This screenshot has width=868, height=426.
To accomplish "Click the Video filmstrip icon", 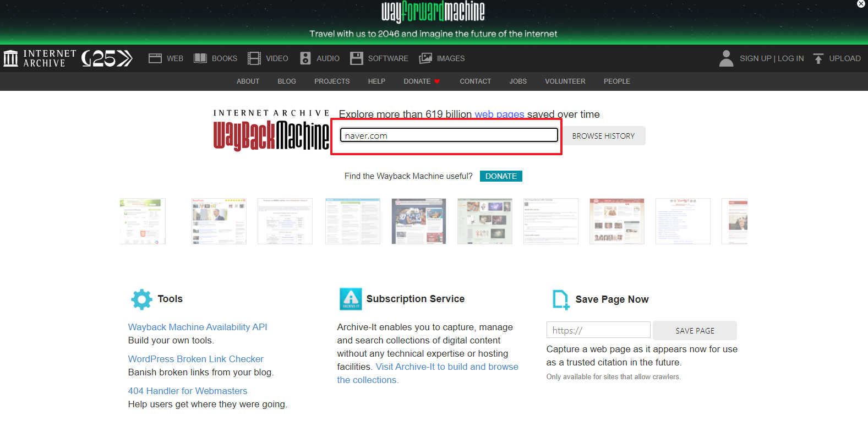I will pos(254,58).
